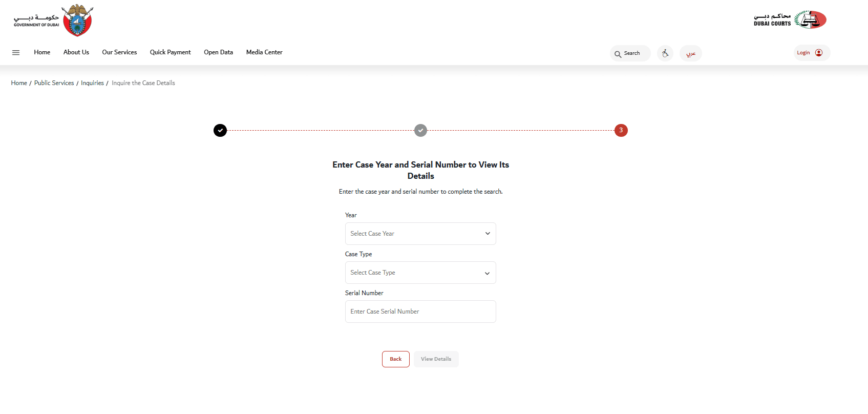
Task: Go to Home in the breadcrumb
Action: coord(19,83)
